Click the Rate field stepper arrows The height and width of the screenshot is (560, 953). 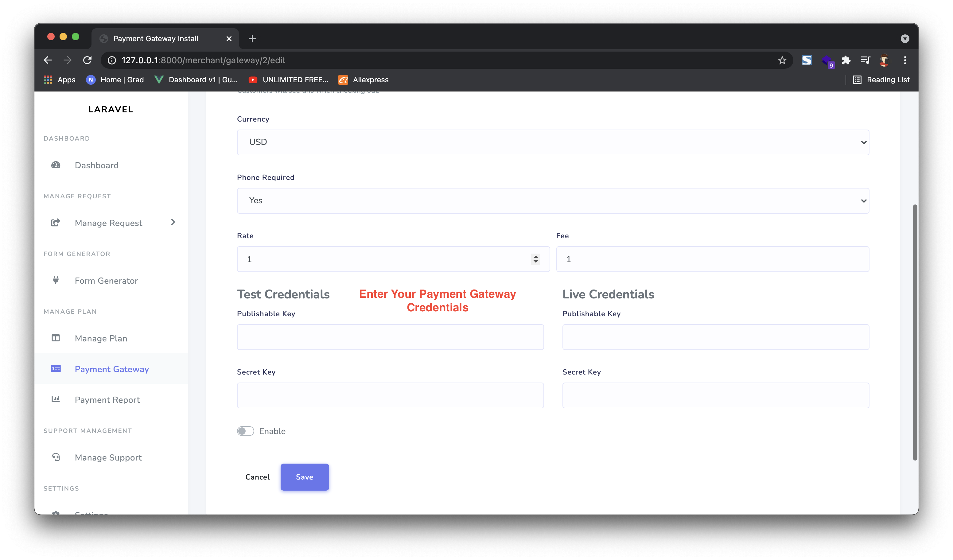pyautogui.click(x=535, y=259)
